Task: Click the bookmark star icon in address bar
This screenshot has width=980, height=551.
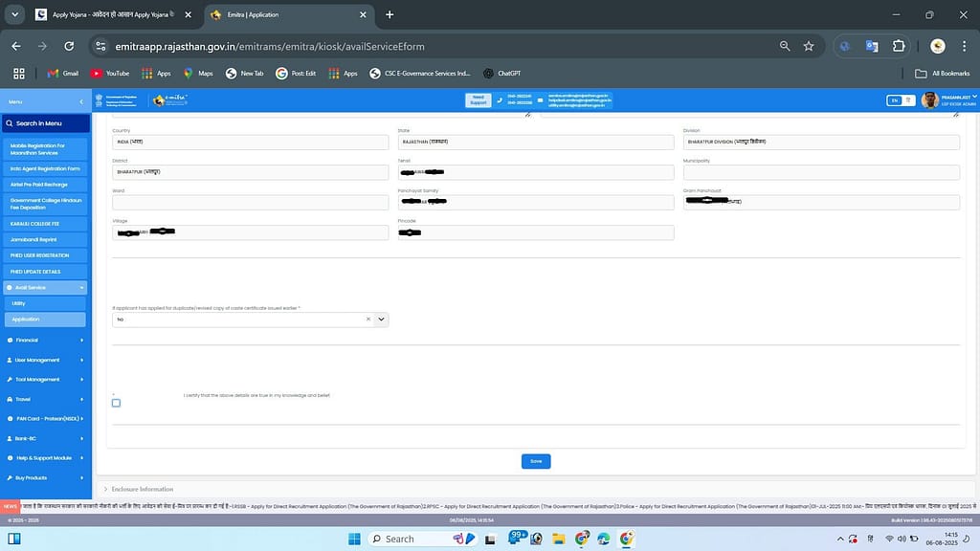Action: point(809,46)
